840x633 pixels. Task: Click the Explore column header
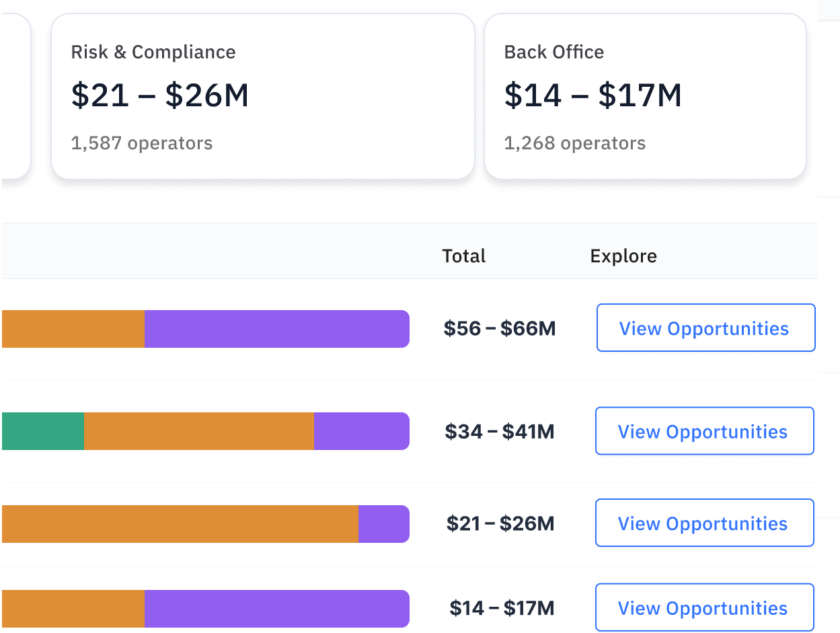click(x=623, y=256)
